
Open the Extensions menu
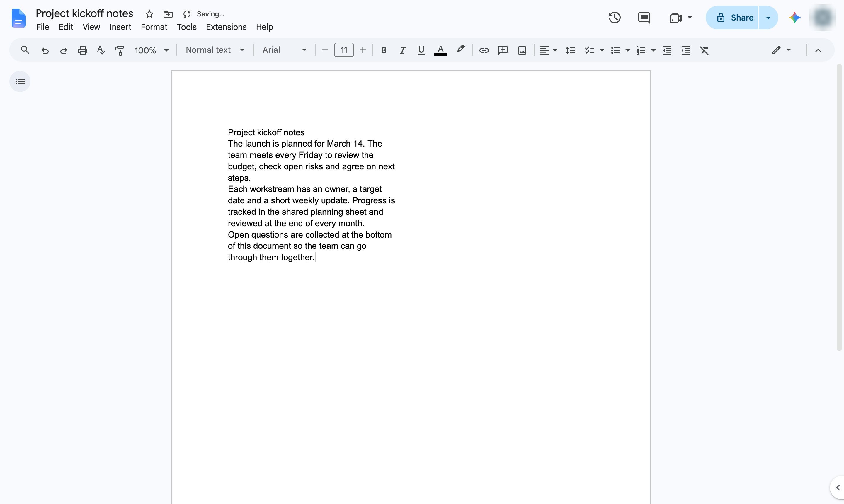tap(226, 27)
